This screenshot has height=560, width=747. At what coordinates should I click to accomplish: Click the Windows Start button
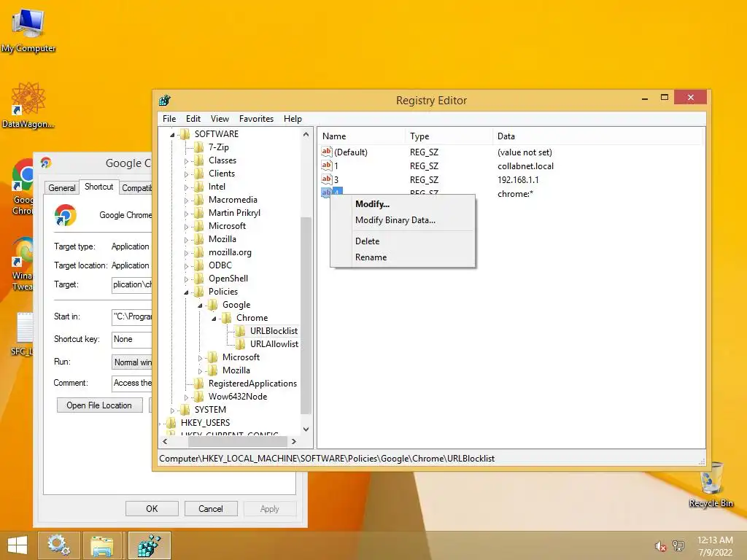coord(18,545)
